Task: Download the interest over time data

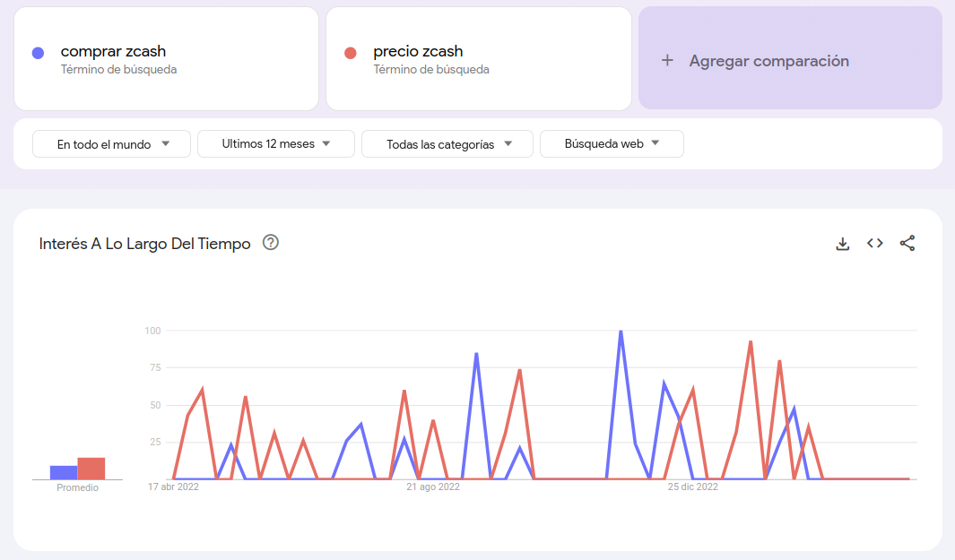Action: 842,244
